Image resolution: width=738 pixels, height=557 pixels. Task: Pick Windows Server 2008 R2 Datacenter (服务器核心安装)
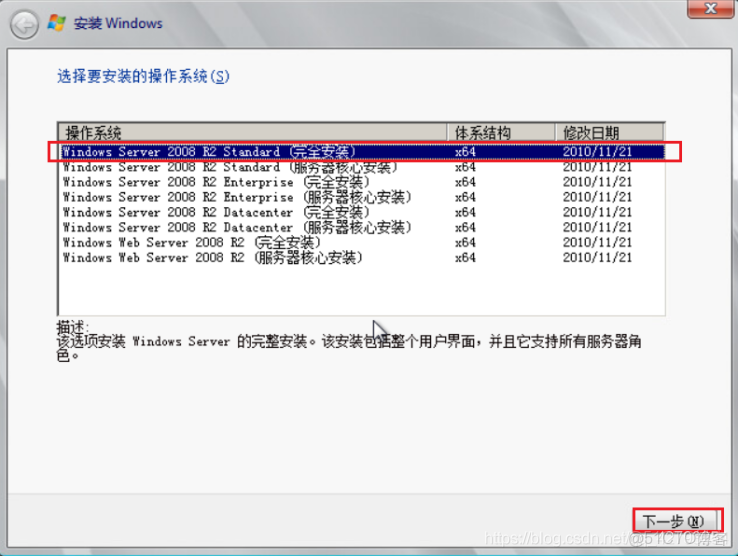362,227
